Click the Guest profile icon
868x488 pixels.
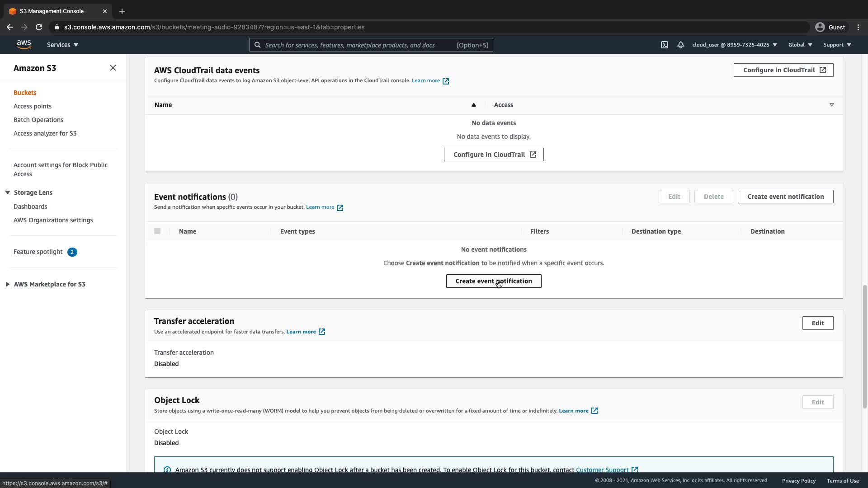tap(820, 27)
